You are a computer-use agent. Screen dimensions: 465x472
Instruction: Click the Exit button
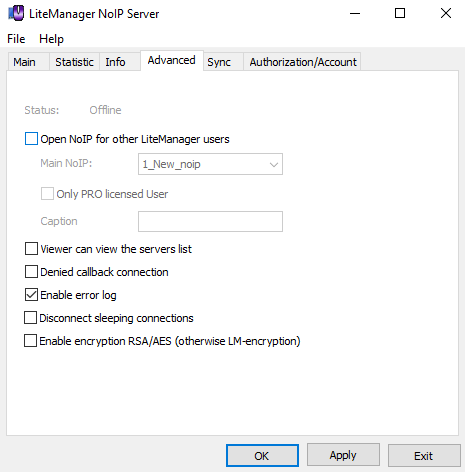tap(424, 455)
